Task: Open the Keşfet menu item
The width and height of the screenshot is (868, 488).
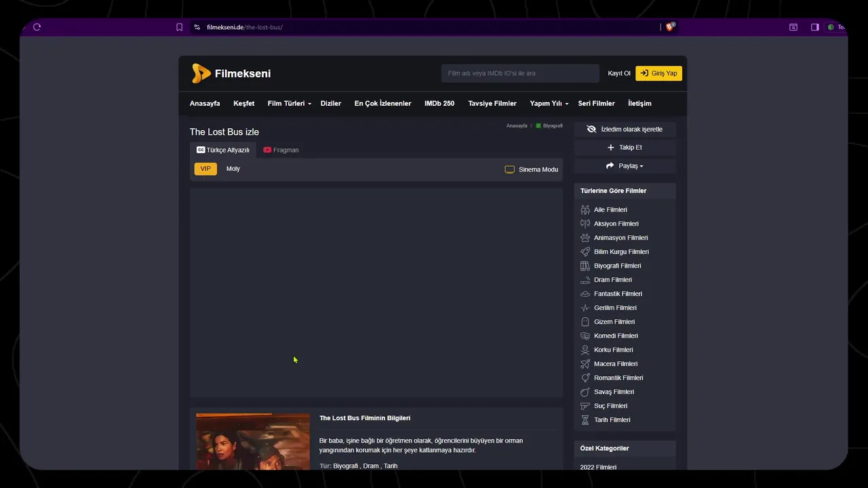Action: coord(243,104)
